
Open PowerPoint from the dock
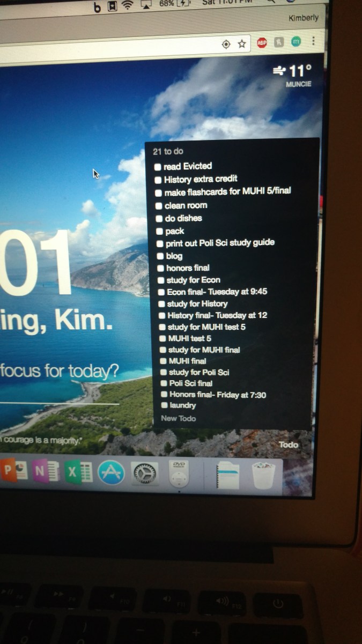click(14, 470)
